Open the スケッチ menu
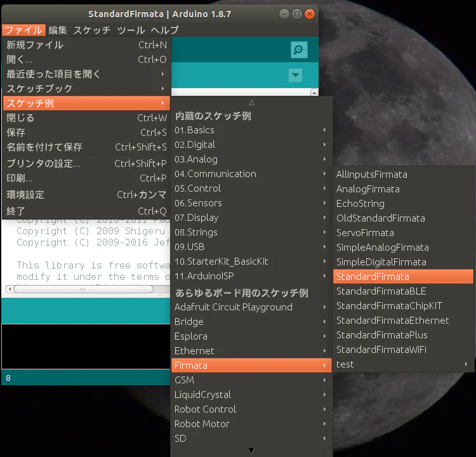This screenshot has width=476, height=457. click(92, 30)
